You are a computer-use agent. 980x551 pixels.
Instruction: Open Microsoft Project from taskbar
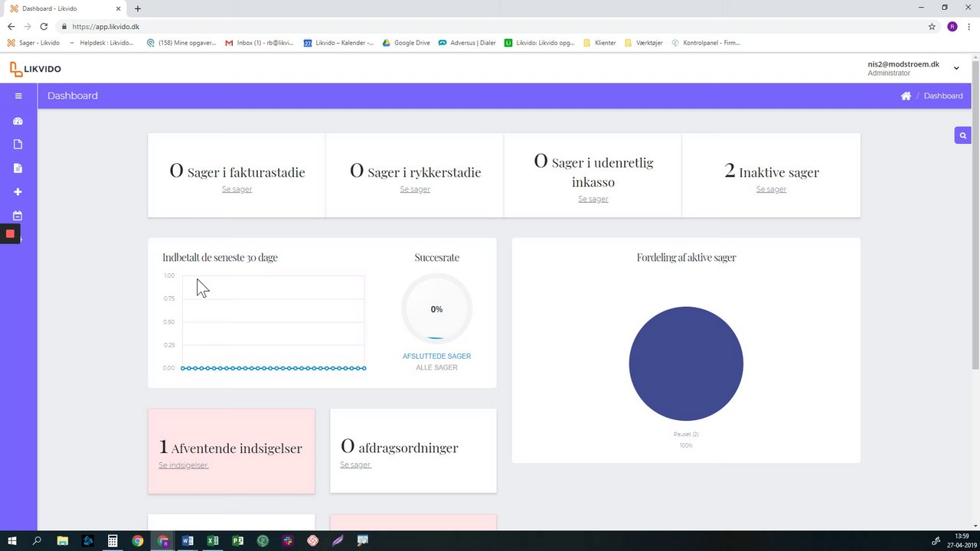coord(238,540)
